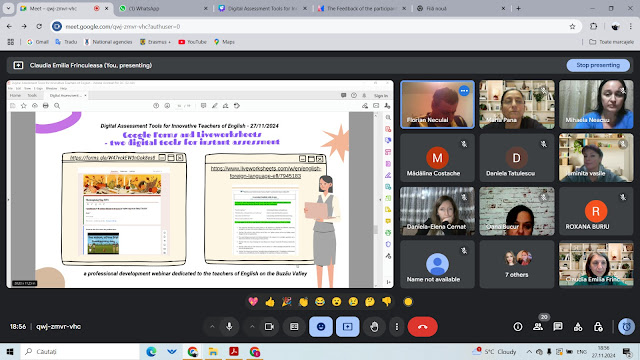Open the in-call chat panel
Screen dimensions: 640x360
tap(558, 327)
